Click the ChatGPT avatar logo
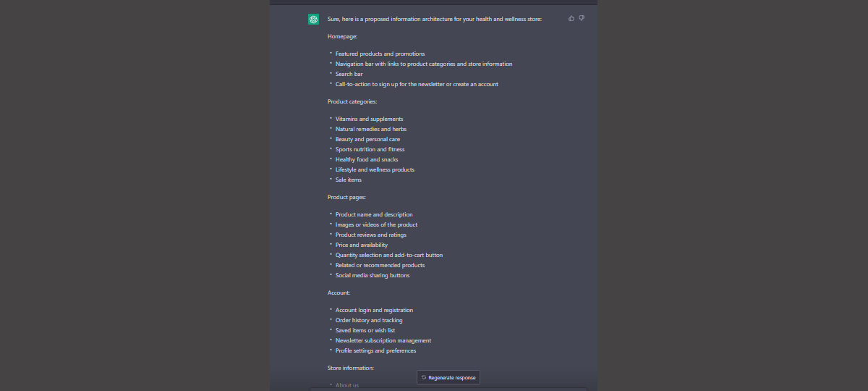 [x=313, y=20]
